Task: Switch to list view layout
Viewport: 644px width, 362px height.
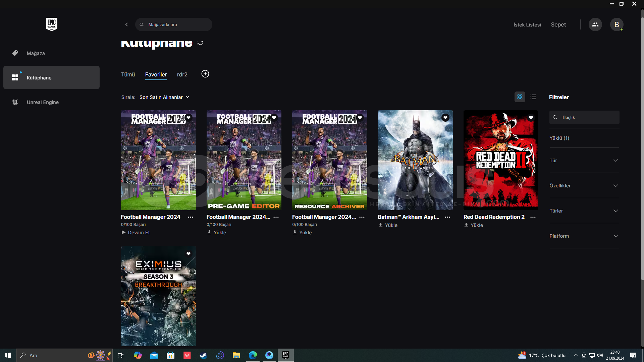Action: 533,97
